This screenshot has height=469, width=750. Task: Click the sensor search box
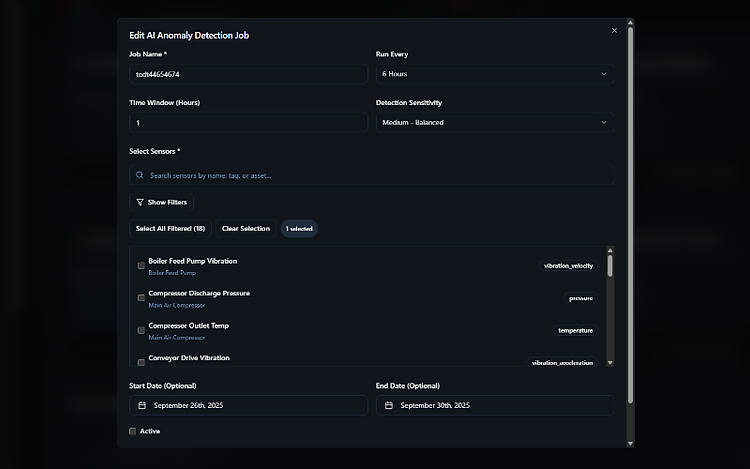(x=372, y=175)
